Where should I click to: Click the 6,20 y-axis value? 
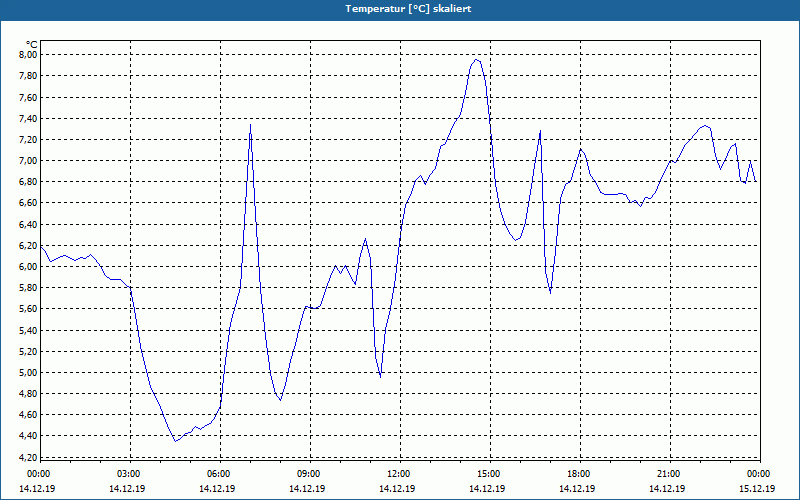point(28,245)
